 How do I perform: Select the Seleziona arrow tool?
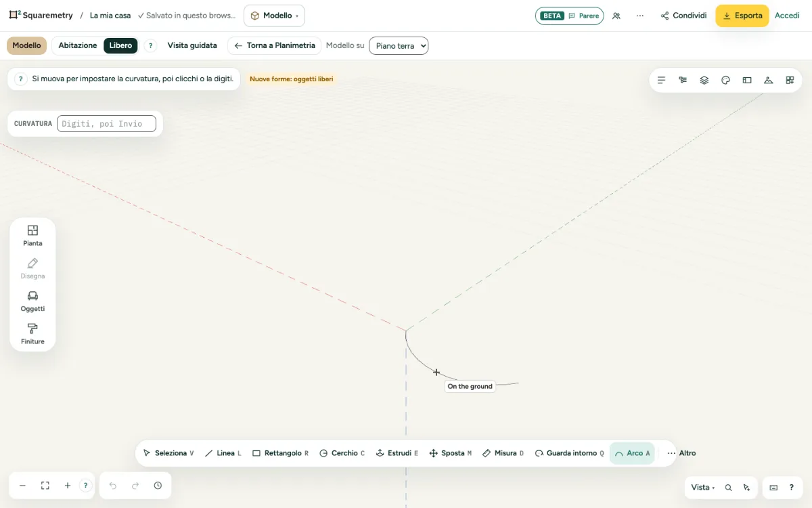tap(168, 453)
